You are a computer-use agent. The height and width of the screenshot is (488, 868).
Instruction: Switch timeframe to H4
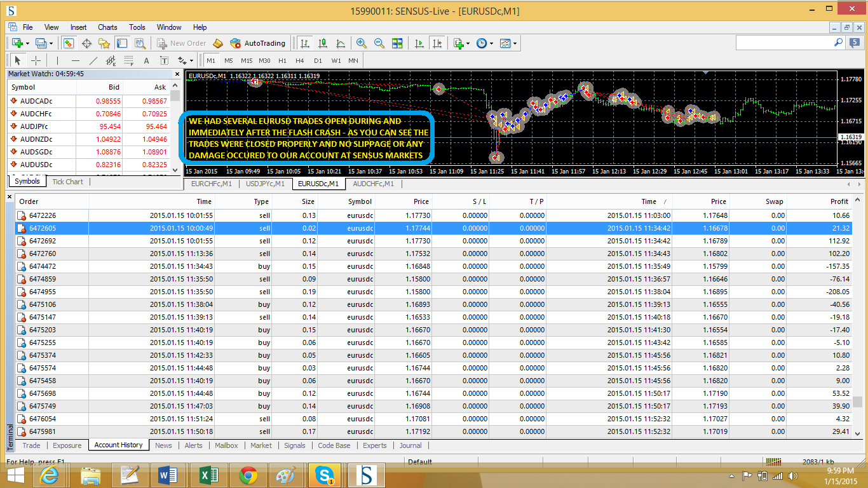[x=300, y=60]
